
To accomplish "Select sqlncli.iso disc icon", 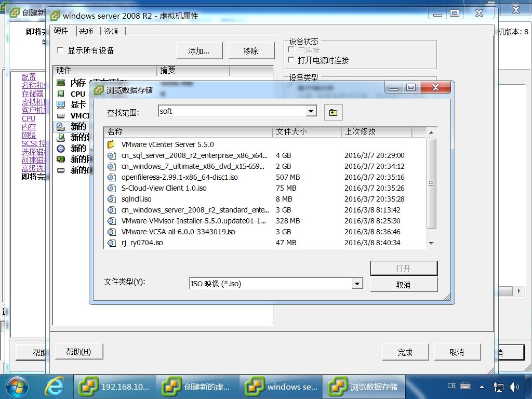I will [111, 199].
